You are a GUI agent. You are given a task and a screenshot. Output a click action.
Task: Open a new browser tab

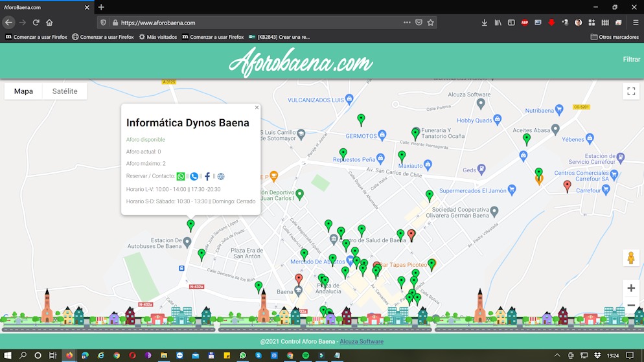tap(101, 7)
